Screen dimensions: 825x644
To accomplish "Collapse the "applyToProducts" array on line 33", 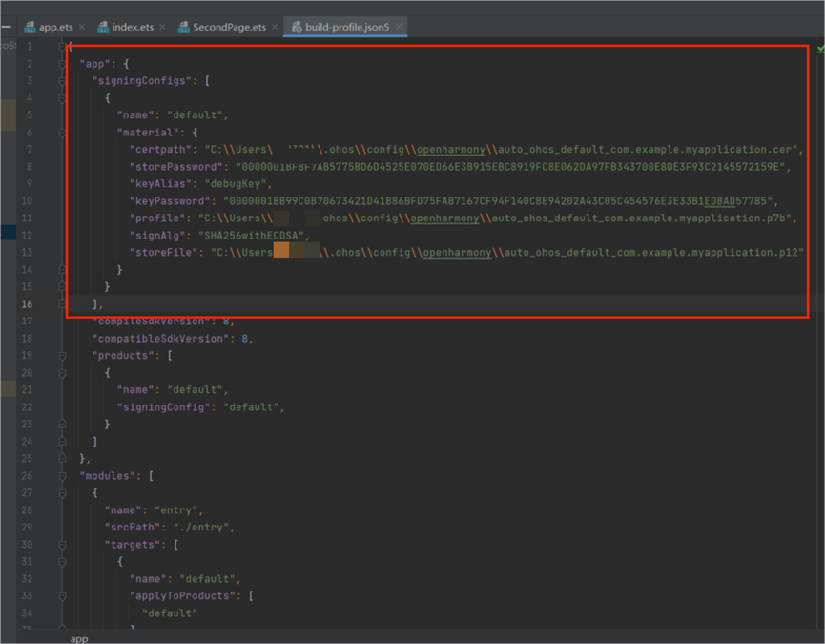I will tap(62, 596).
